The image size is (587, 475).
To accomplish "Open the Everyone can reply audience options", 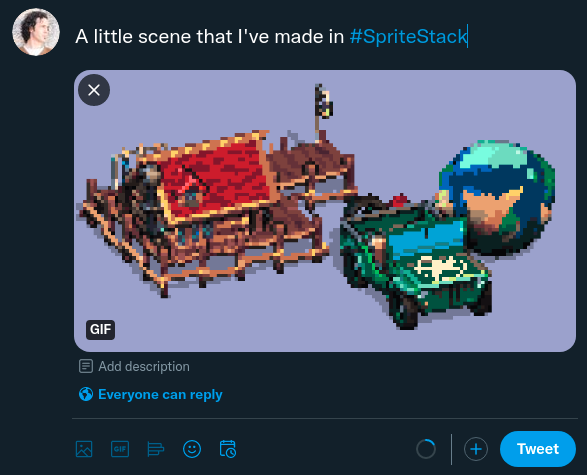I will pos(160,395).
